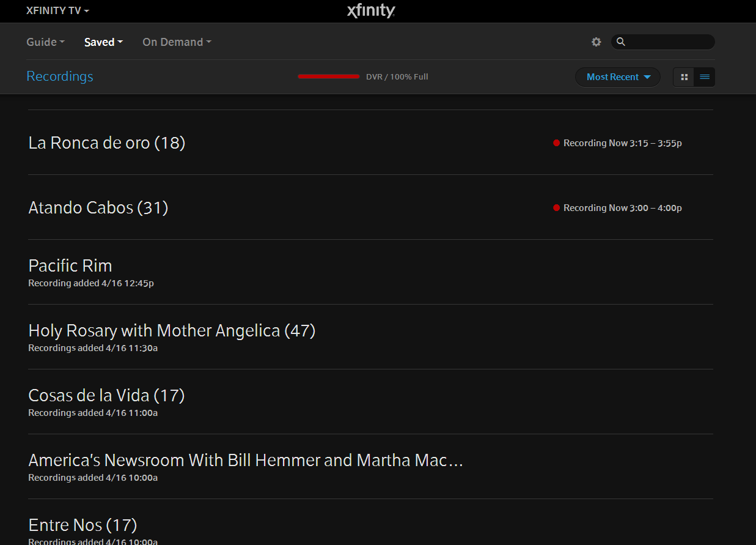The width and height of the screenshot is (756, 545).
Task: Open Cosas de la Vida (17)
Action: pyautogui.click(x=106, y=396)
